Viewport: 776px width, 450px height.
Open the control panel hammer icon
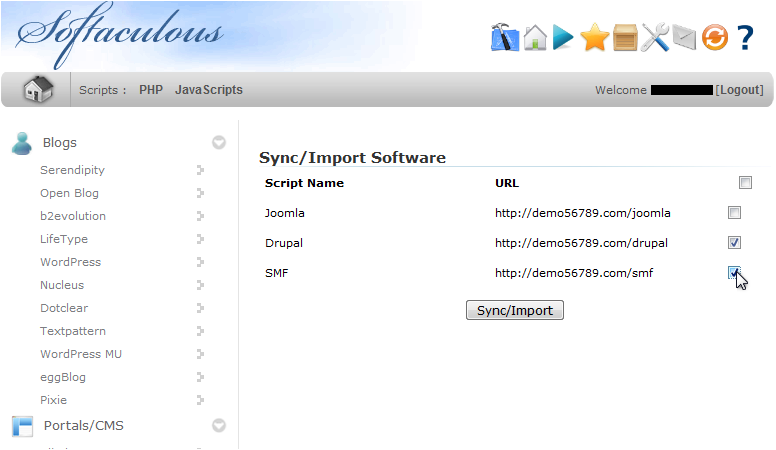click(505, 37)
